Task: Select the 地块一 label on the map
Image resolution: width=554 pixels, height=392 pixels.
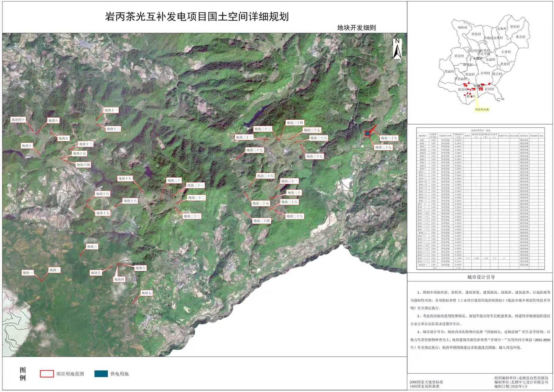Action: click(28, 273)
